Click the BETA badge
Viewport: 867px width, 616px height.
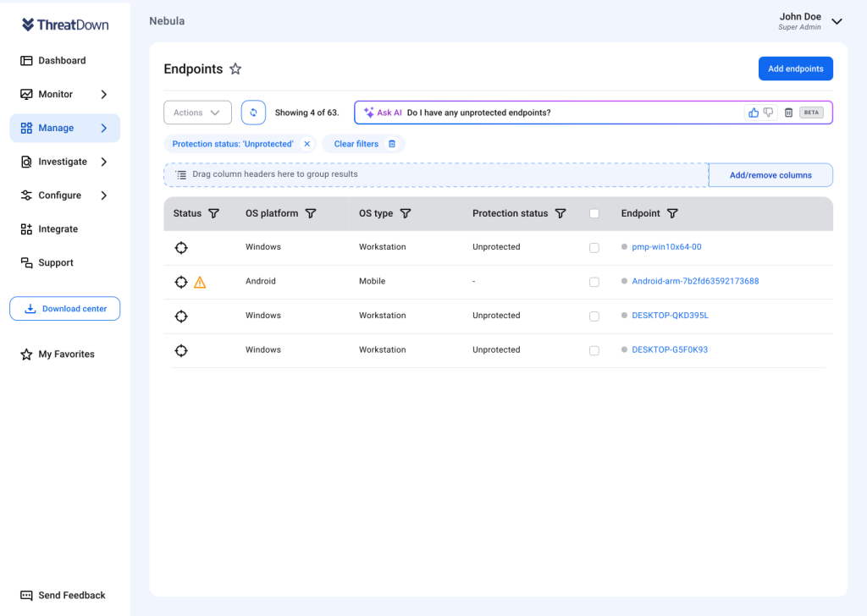click(x=811, y=113)
